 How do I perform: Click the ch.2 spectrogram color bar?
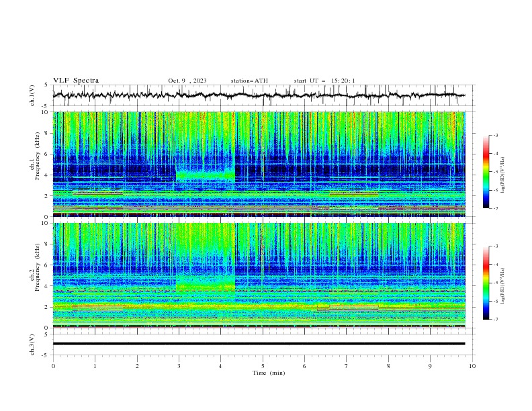pyautogui.click(x=486, y=283)
